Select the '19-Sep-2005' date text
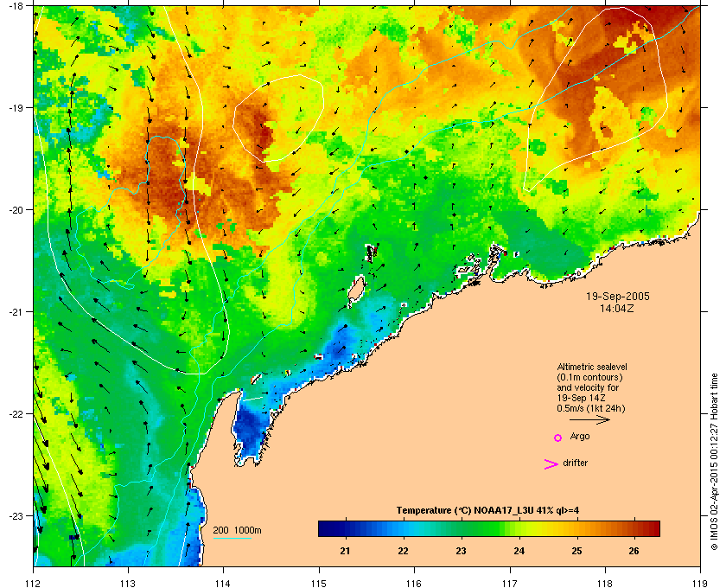 [618, 296]
